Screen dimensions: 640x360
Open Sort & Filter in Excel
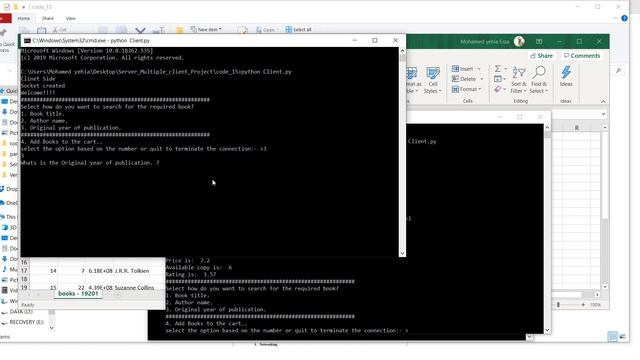click(x=519, y=80)
